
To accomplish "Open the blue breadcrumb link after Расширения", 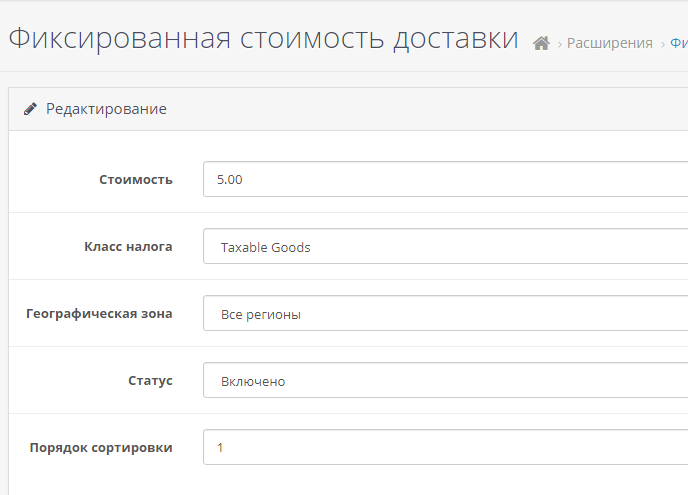I will 679,43.
